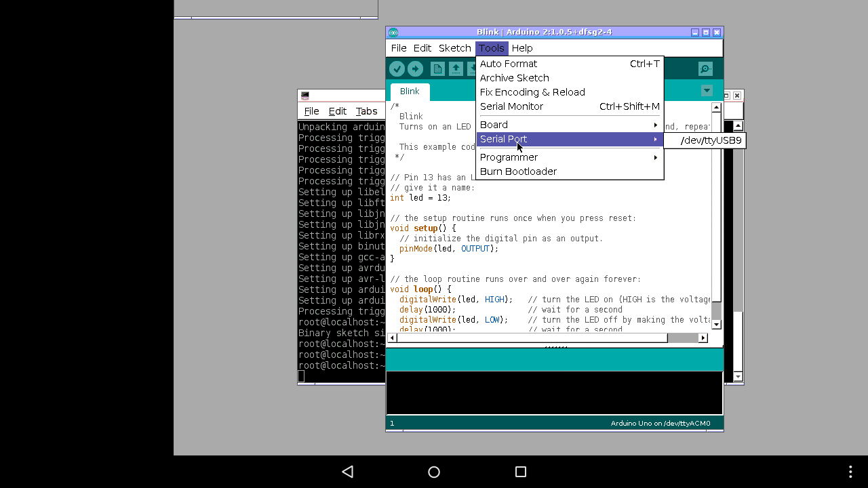Click the code editor scroll-down arrow

[716, 325]
